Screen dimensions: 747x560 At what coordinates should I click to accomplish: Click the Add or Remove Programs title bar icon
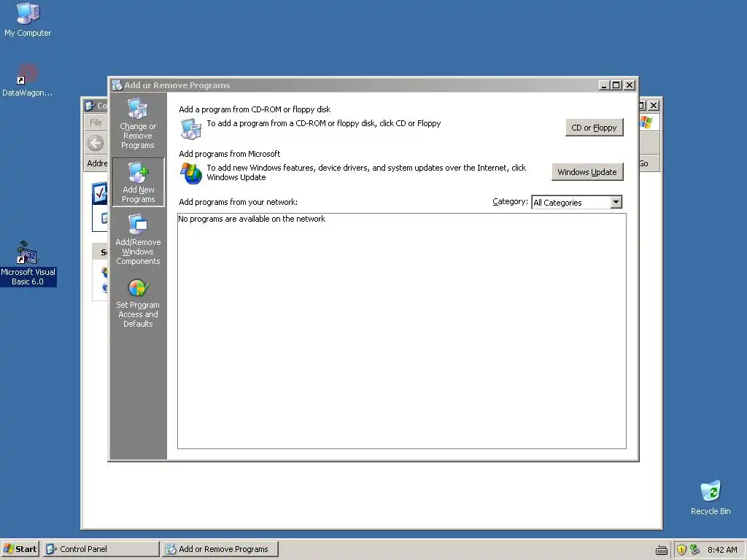click(117, 85)
